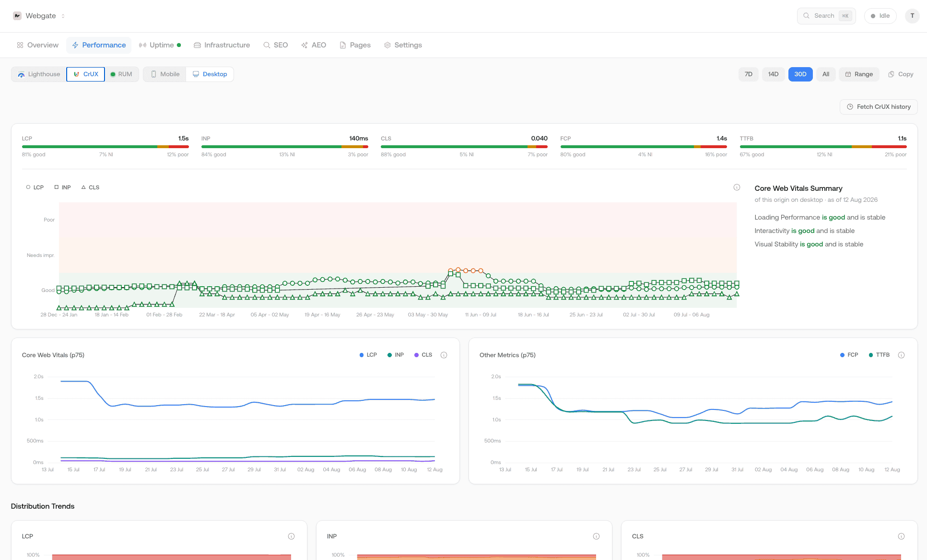Click the Copy button

(901, 74)
